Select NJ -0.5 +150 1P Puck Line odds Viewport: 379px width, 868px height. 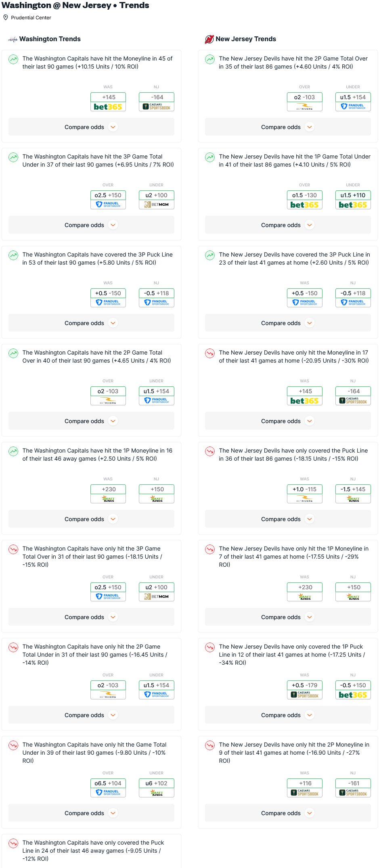coord(353,685)
